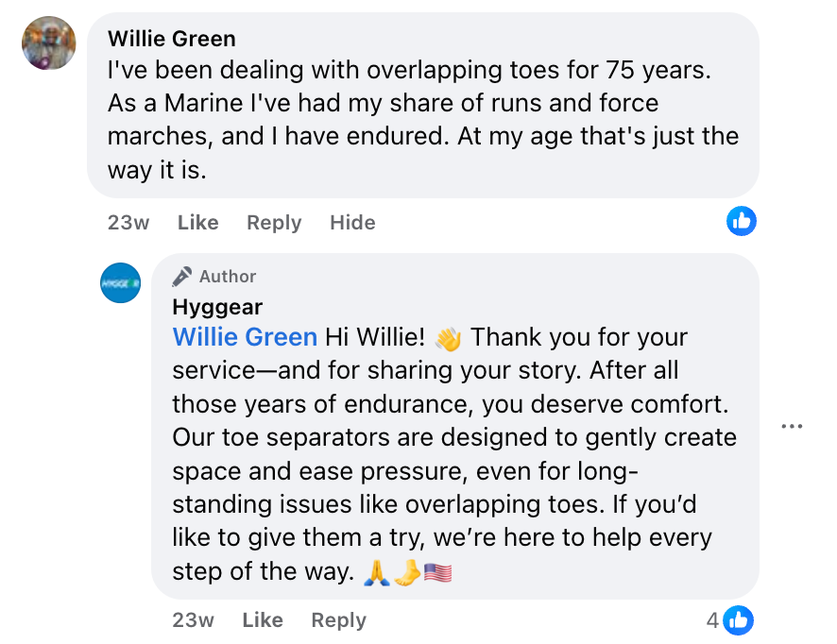Open the three-dot options menu beside Hyggear's reply

coord(792,427)
